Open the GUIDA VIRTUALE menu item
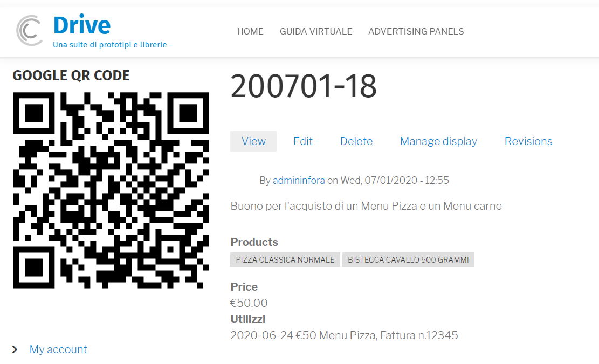The image size is (599, 364). tap(316, 31)
